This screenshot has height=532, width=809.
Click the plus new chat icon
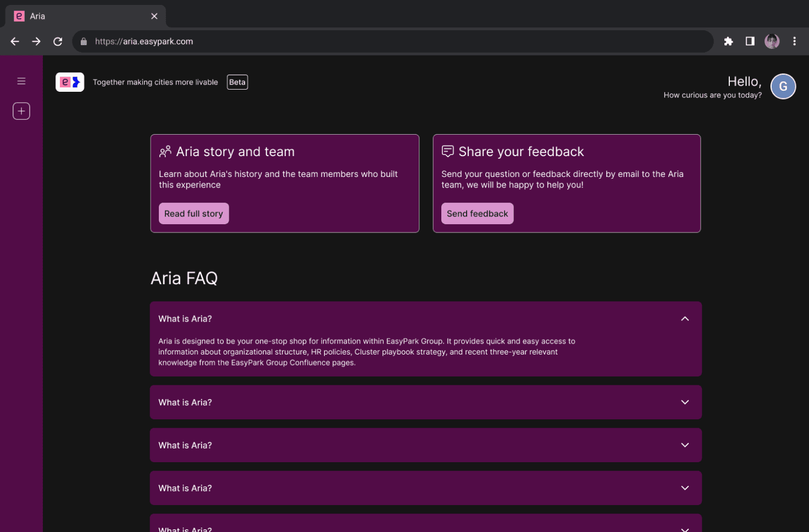pyautogui.click(x=21, y=111)
